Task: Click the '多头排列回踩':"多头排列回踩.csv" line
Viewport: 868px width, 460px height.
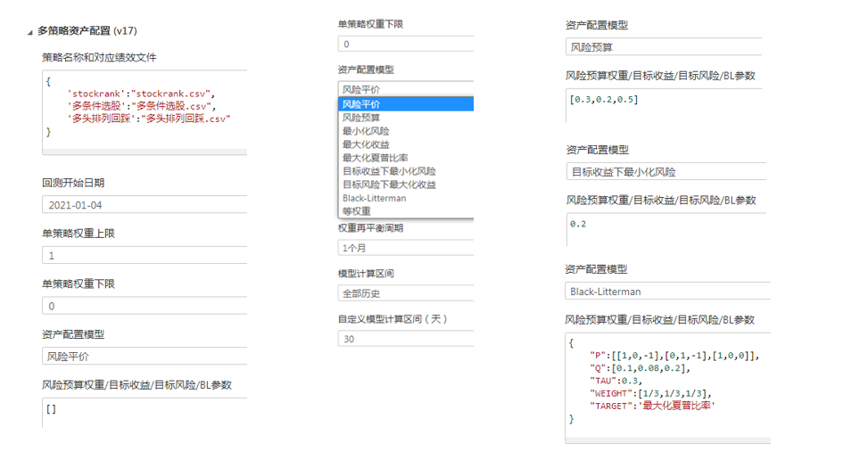Action: 148,119
